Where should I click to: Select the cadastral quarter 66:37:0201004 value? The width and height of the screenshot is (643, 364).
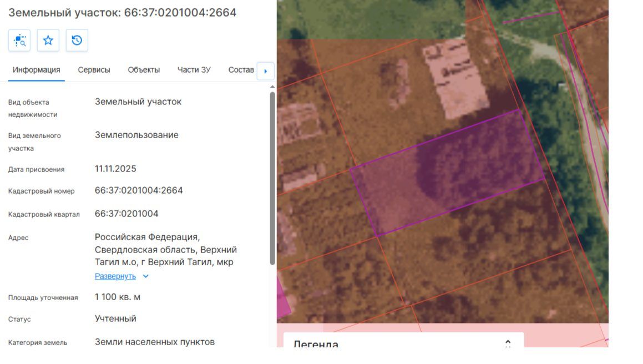pos(126,214)
